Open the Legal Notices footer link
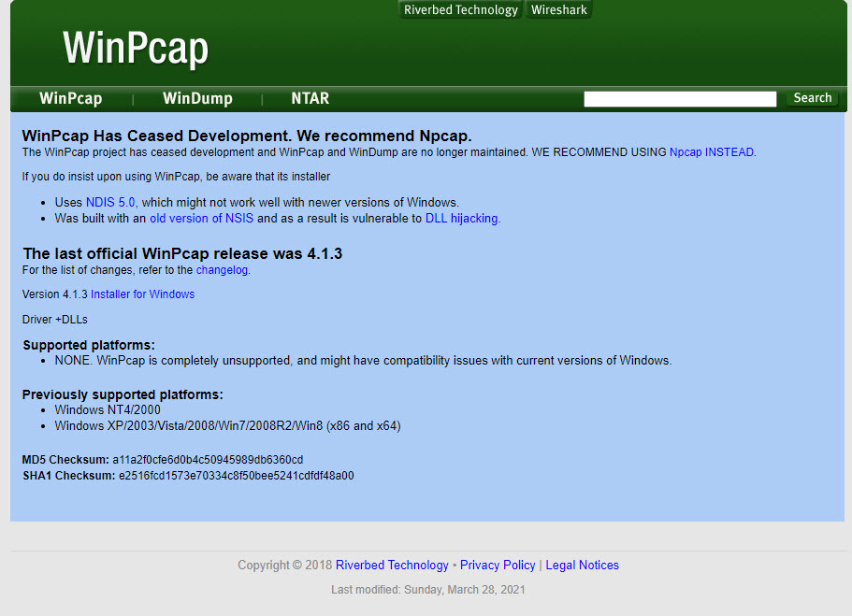The height and width of the screenshot is (616, 852). (582, 565)
